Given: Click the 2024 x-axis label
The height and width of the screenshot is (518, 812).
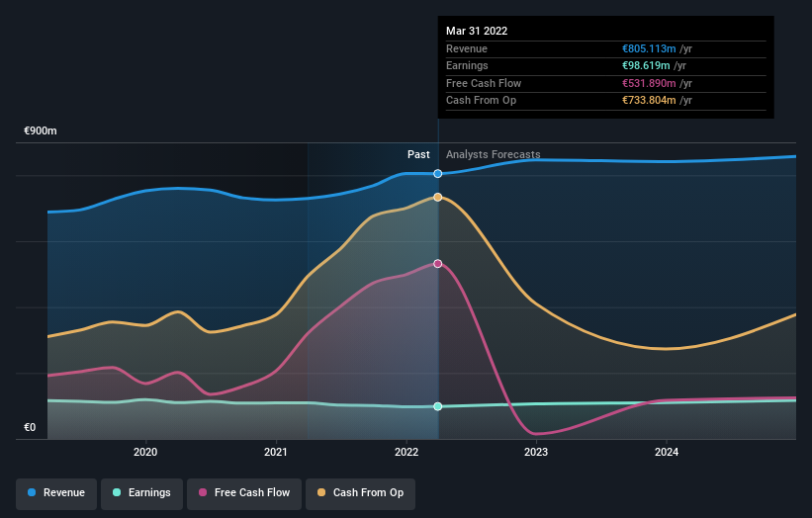Looking at the screenshot, I should 667,452.
